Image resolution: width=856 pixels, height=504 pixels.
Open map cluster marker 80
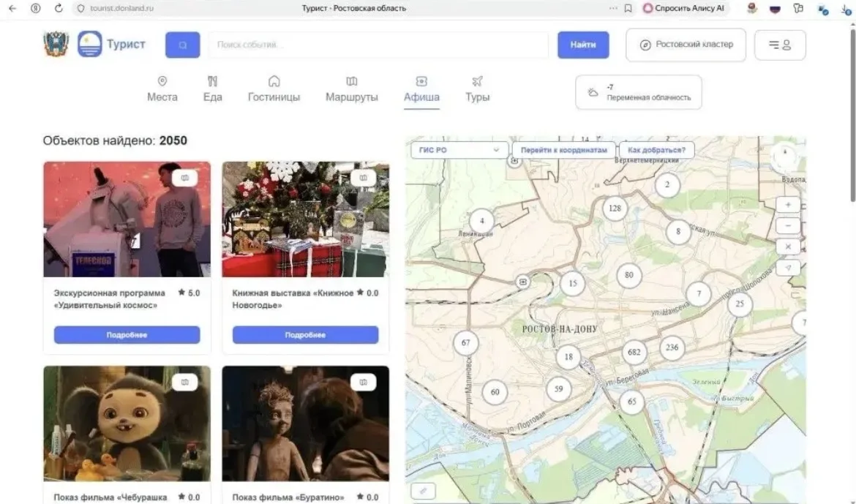point(629,275)
